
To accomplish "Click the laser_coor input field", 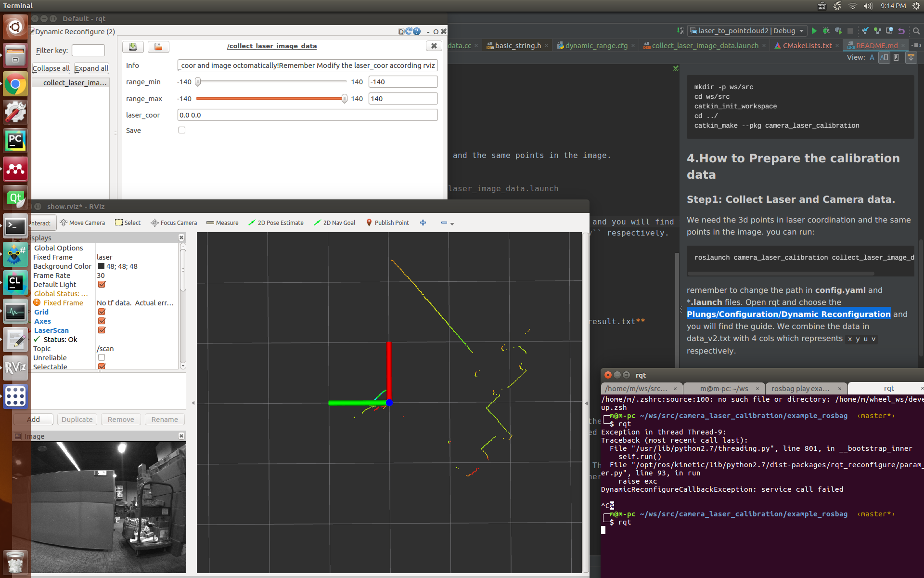I will point(307,115).
